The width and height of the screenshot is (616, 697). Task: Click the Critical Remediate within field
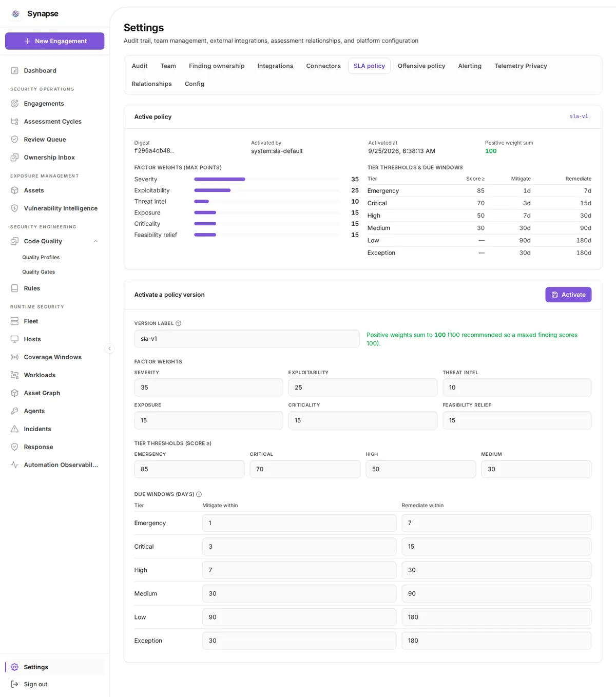coord(496,547)
